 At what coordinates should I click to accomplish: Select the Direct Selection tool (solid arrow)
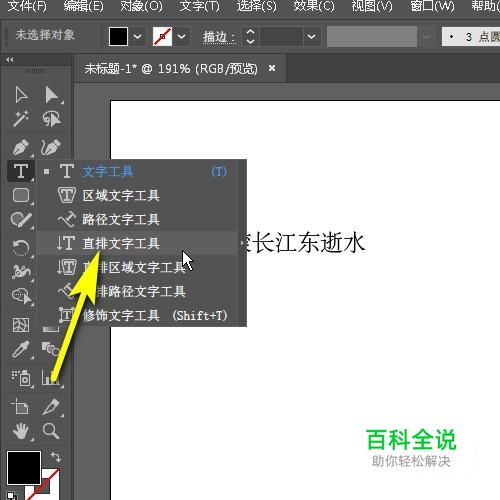[x=52, y=95]
